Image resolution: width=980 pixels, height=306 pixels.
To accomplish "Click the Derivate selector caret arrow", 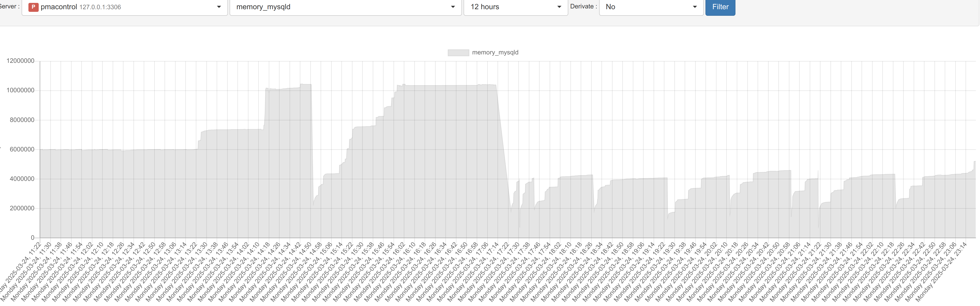I will point(695,7).
